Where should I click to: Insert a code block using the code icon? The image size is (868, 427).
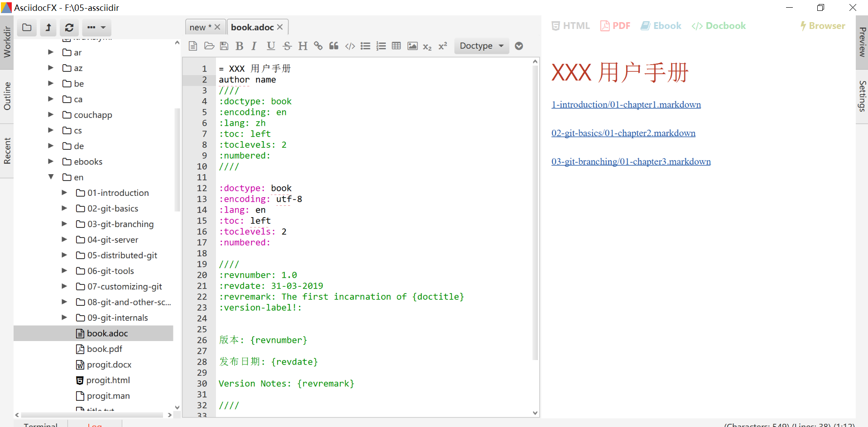pyautogui.click(x=350, y=46)
